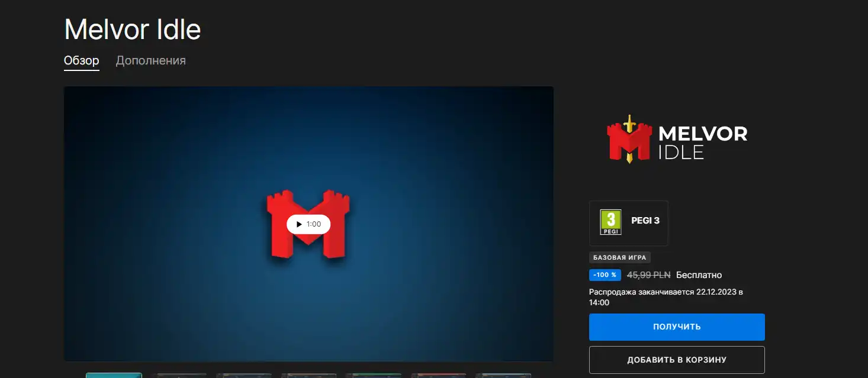
Task: Click the crossed-out 45,99 PLN price
Action: (x=649, y=275)
